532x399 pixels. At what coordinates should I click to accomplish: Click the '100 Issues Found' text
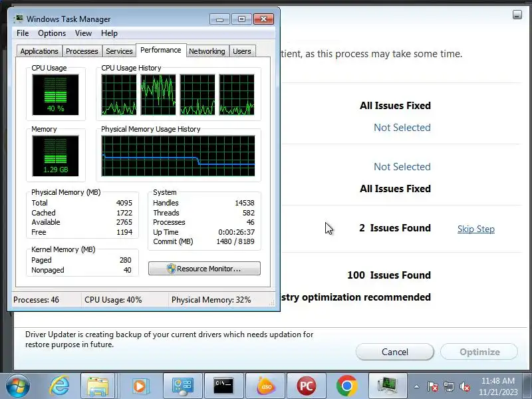389,275
